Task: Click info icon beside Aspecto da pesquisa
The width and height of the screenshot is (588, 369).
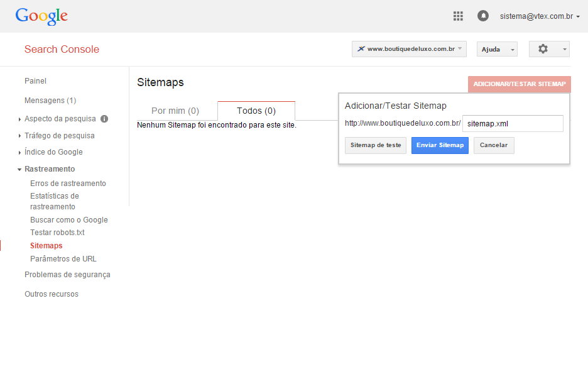Action: tap(104, 118)
